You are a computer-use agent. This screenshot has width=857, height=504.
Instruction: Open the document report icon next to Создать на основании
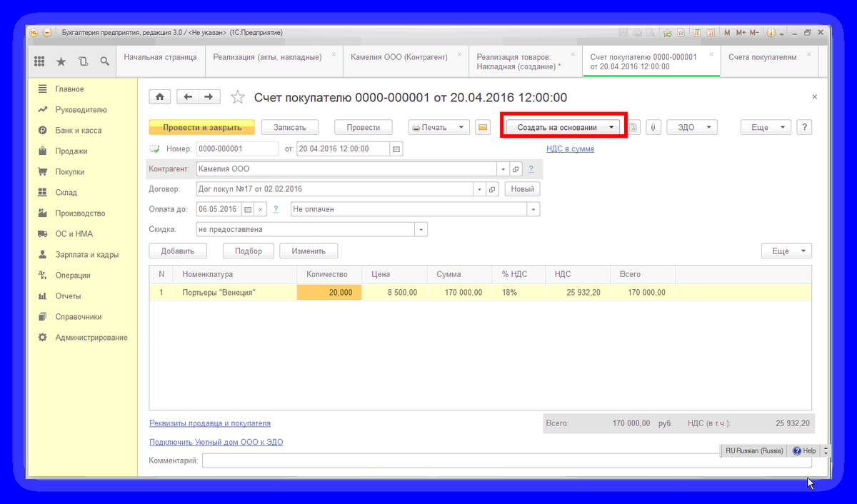coord(633,127)
